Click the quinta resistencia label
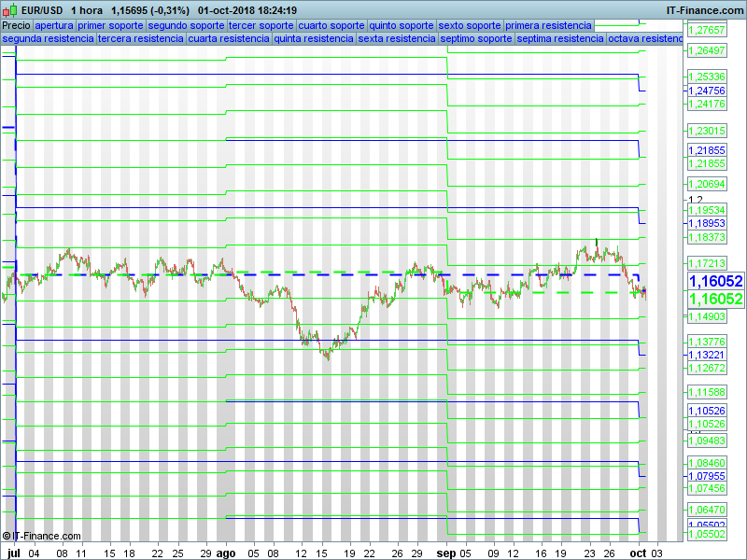The height and width of the screenshot is (560, 747). (x=308, y=39)
